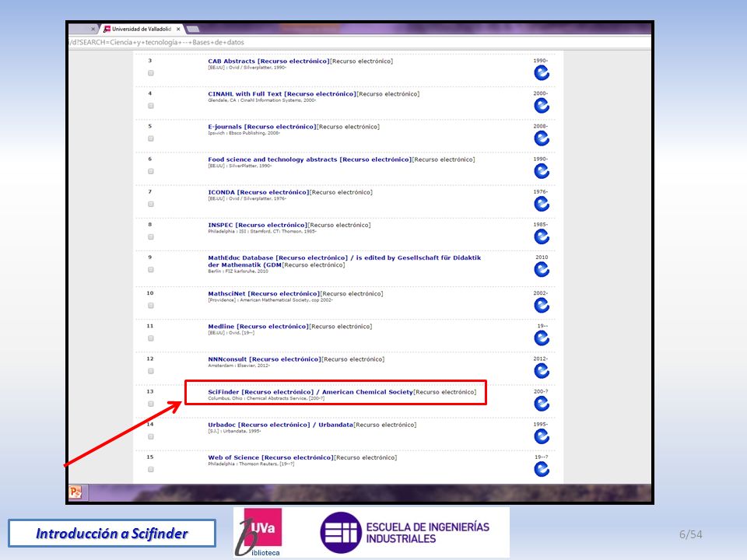Select the checkbox for record 12 NNNconsult
747x560 pixels.
pos(150,372)
